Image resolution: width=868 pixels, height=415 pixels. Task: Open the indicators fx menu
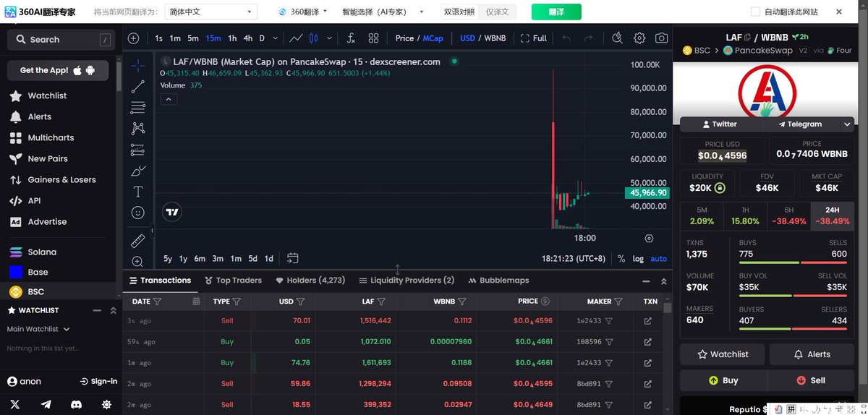(x=351, y=38)
